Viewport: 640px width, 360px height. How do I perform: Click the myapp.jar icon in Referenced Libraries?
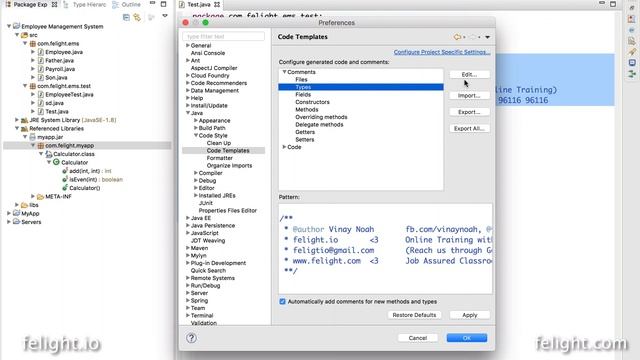pyautogui.click(x=33, y=137)
